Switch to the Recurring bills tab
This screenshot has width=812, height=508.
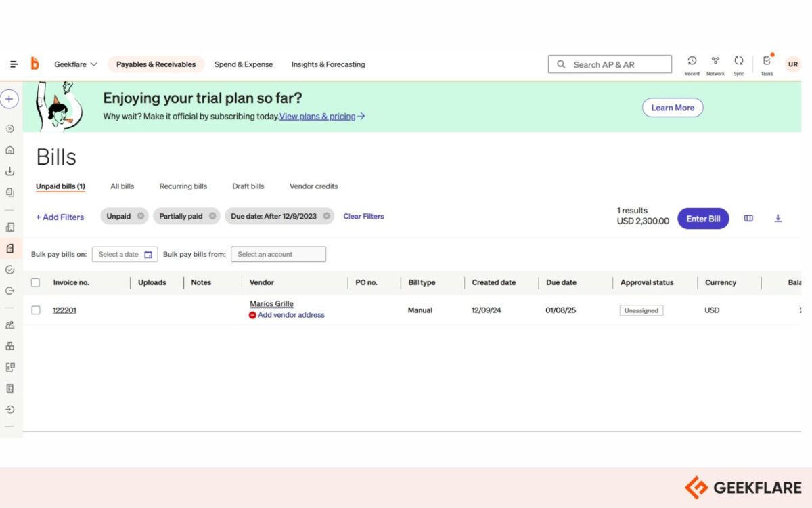click(x=183, y=186)
